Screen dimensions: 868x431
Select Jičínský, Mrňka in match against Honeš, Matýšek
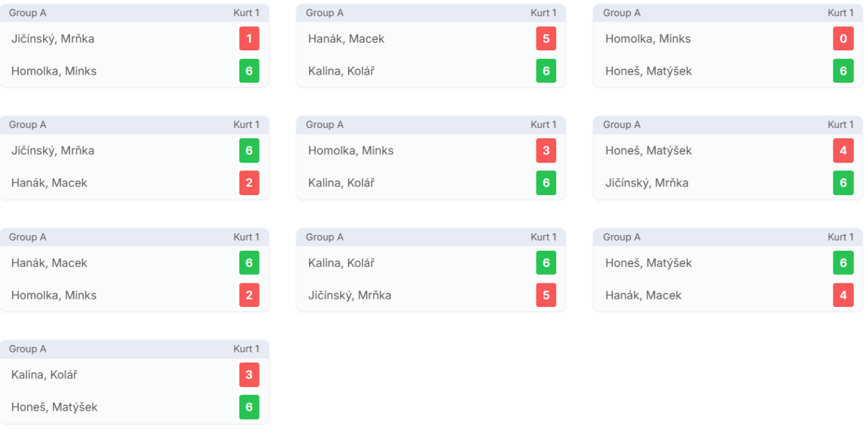(646, 183)
